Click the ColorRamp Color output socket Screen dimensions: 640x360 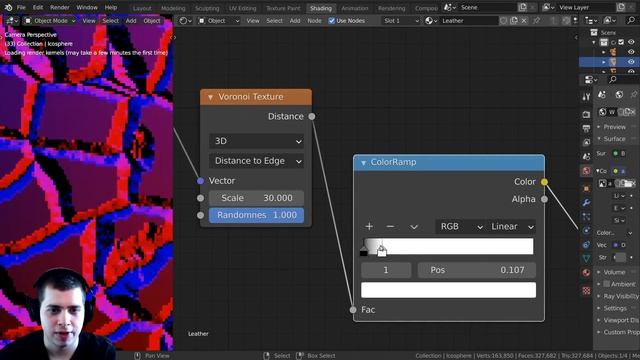coord(544,182)
